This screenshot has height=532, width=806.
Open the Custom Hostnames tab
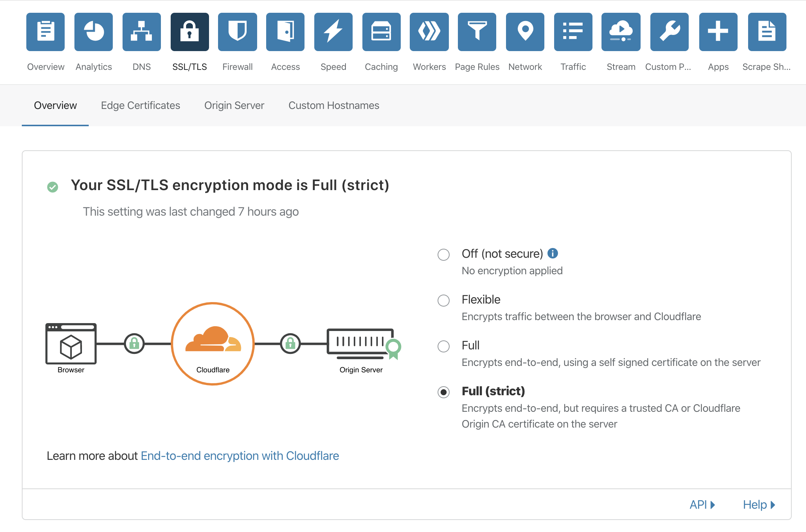(334, 106)
